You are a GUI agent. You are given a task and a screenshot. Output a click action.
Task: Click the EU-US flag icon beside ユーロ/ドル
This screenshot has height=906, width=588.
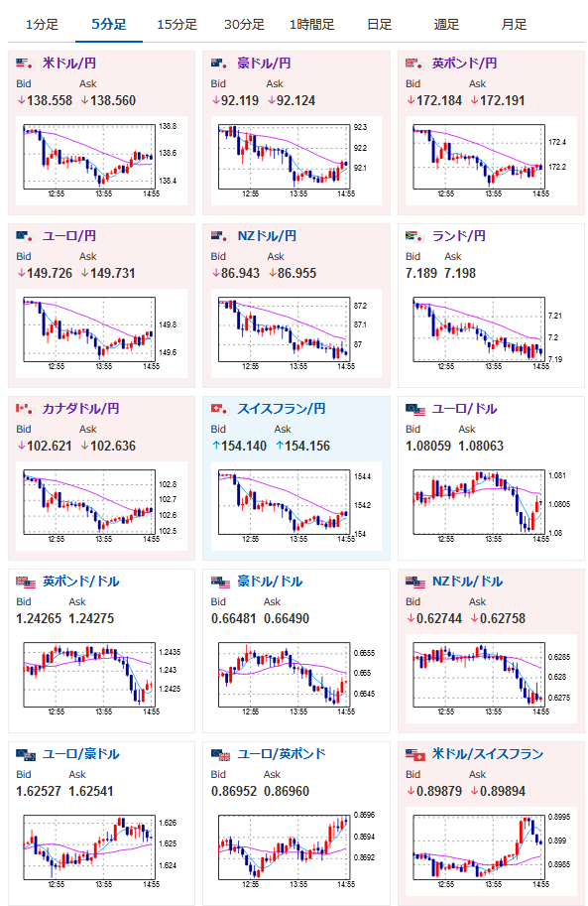coord(414,409)
